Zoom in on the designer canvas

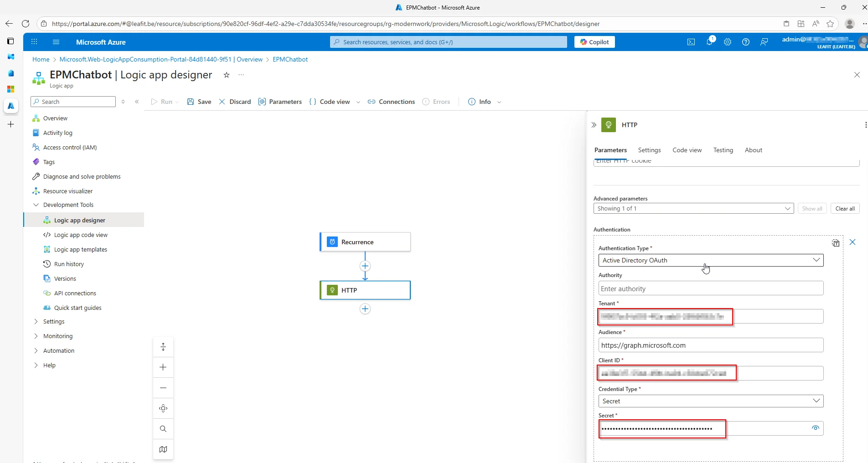[x=163, y=367]
